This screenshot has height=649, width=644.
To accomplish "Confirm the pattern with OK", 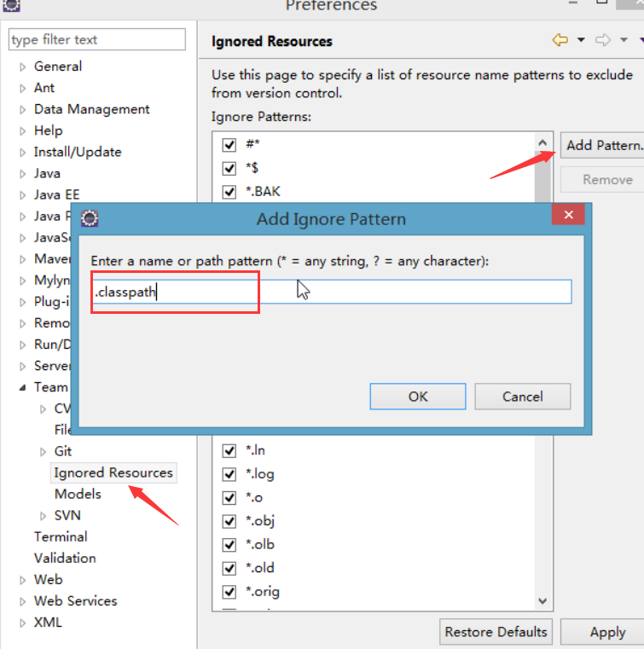I will tap(418, 397).
